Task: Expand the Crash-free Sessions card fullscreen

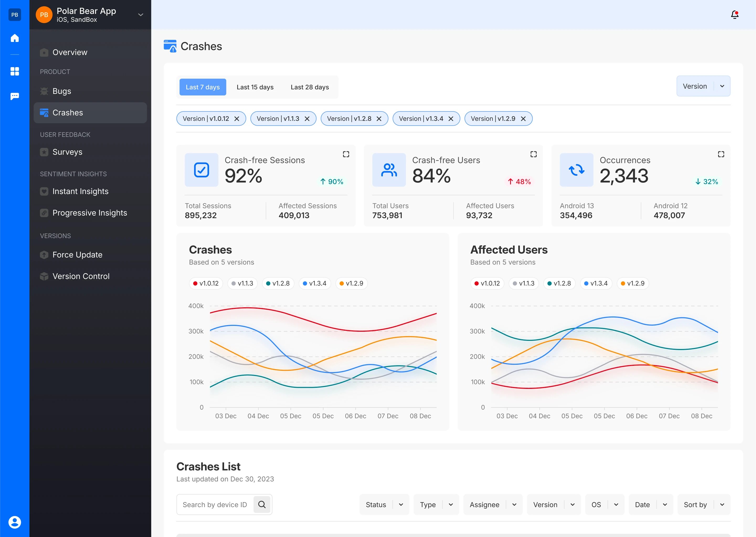Action: (346, 154)
